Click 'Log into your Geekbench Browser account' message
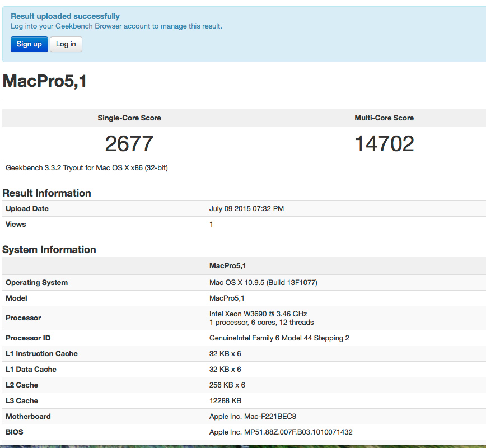This screenshot has width=486, height=448. click(x=116, y=26)
